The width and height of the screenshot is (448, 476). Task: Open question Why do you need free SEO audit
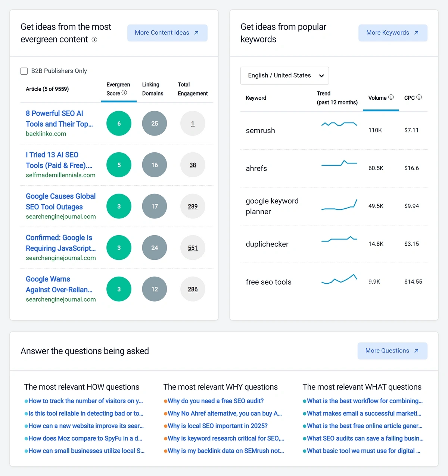(215, 401)
